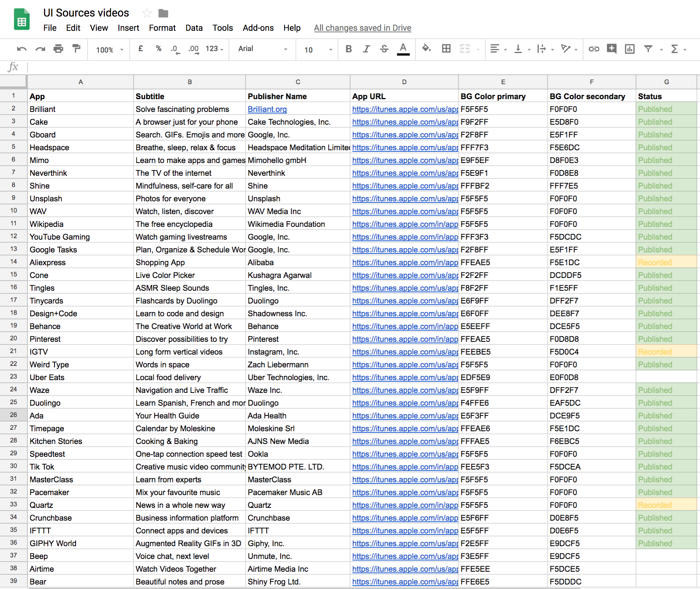Rename the title UI Sources videos
700x589 pixels.
(86, 13)
